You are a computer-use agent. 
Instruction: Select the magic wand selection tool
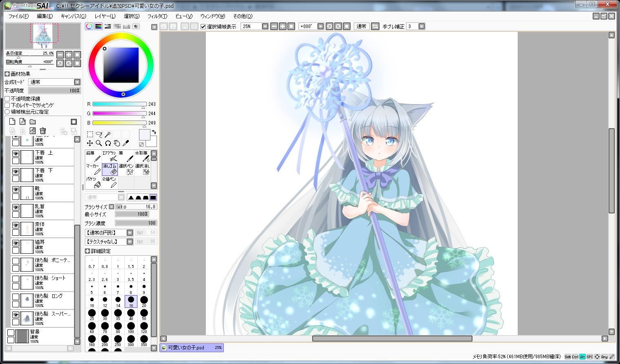(x=108, y=134)
